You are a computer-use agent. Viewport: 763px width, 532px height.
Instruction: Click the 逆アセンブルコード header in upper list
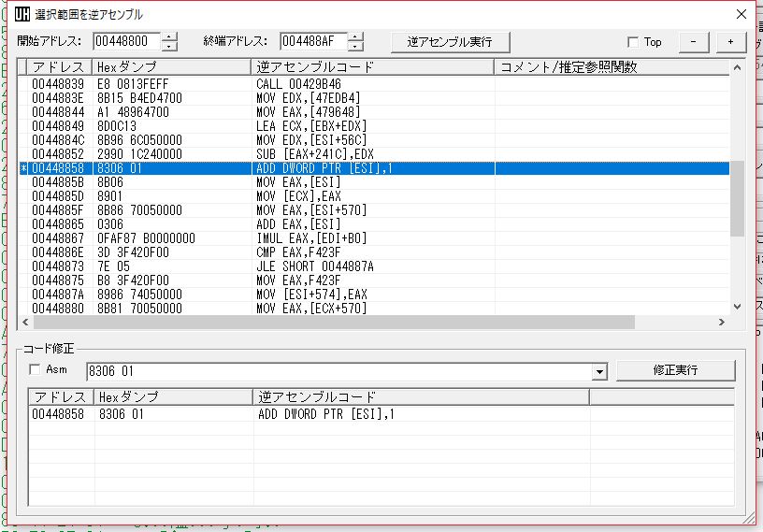coord(372,66)
